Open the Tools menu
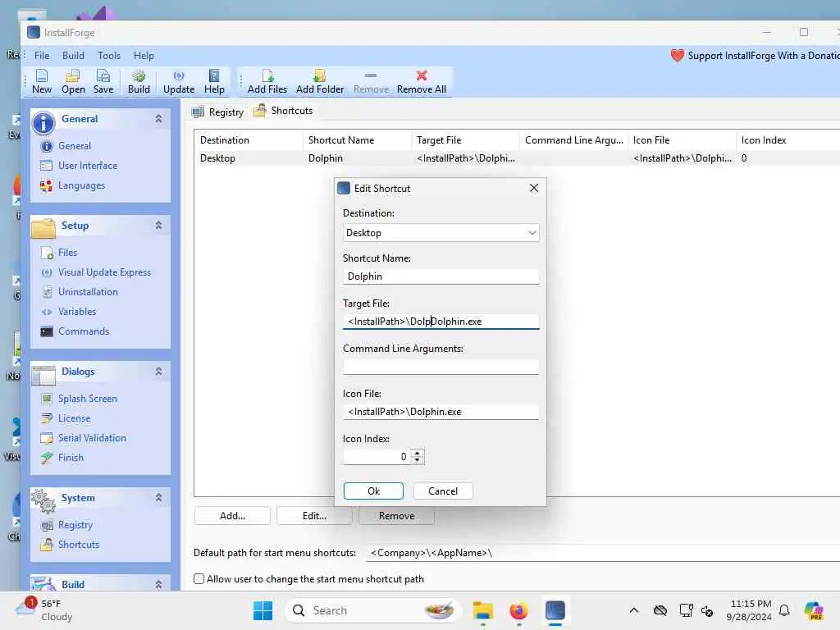The image size is (840, 630). point(109,55)
